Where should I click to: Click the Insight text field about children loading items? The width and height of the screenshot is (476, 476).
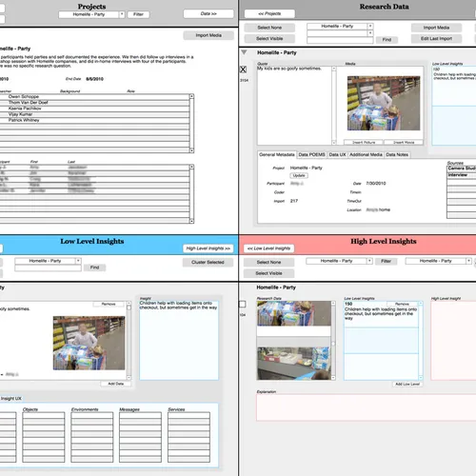[x=179, y=340]
